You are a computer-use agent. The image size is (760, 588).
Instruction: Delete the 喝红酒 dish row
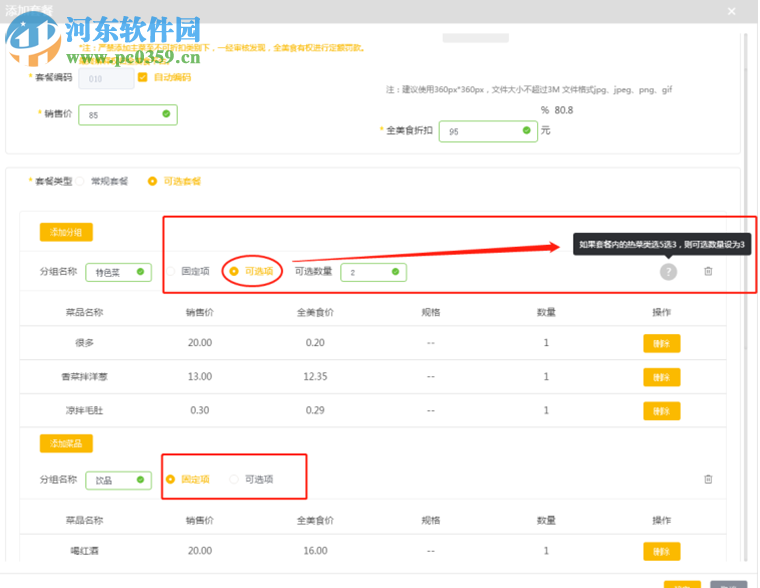[662, 551]
